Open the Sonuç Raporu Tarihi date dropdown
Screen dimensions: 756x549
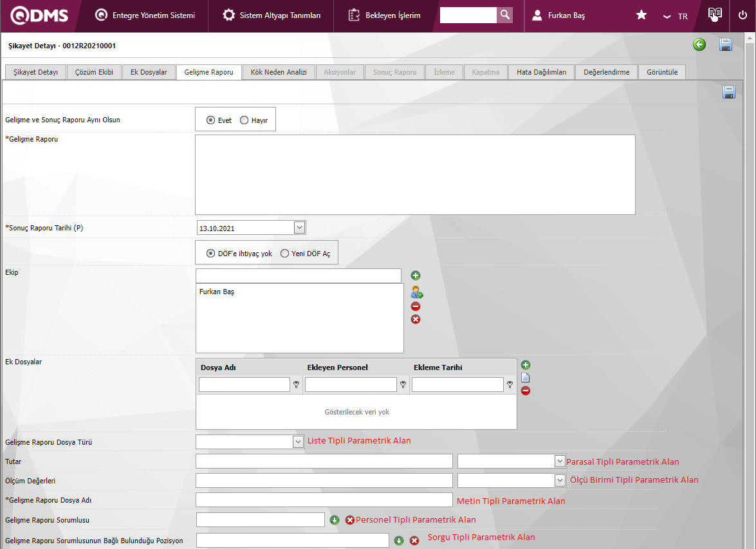click(x=299, y=227)
